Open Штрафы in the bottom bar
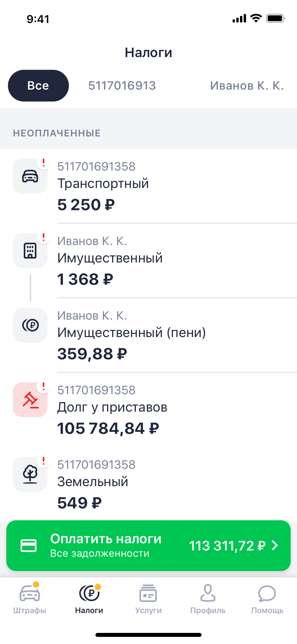 [30, 599]
